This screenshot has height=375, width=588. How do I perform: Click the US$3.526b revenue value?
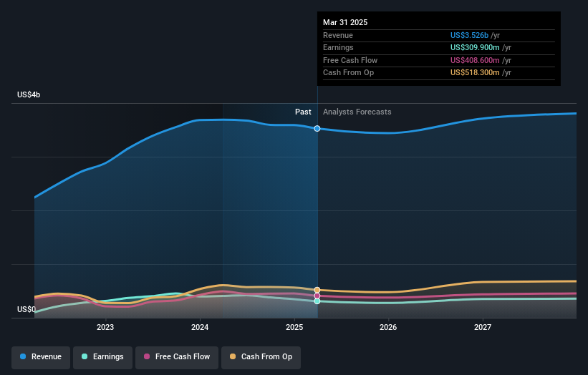[x=470, y=35]
